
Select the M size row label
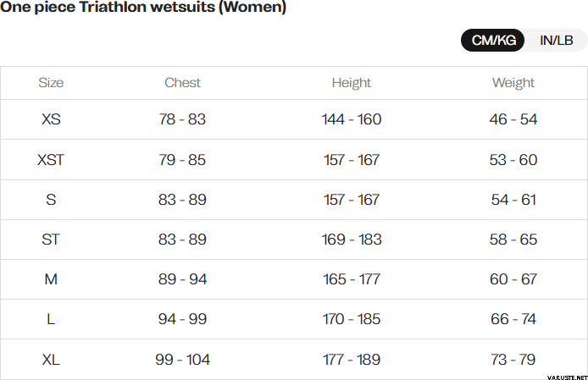(51, 278)
